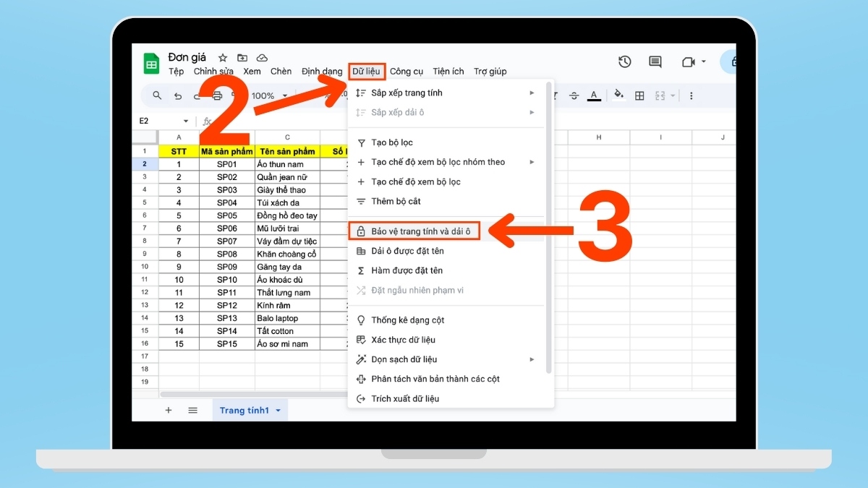This screenshot has height=488, width=868.
Task: Select column I header
Action: tap(660, 137)
